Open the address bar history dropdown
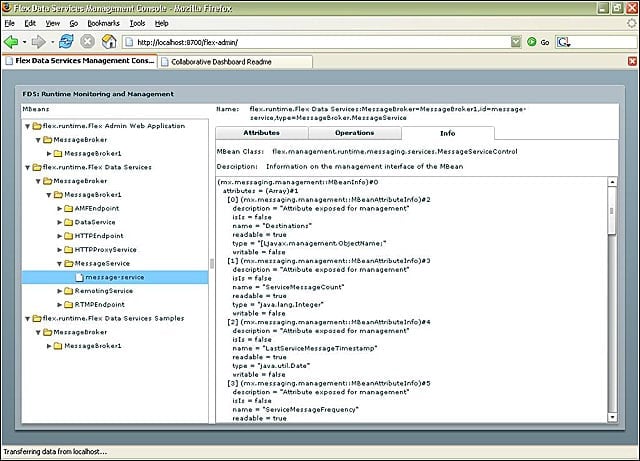640x461 pixels. (516, 42)
